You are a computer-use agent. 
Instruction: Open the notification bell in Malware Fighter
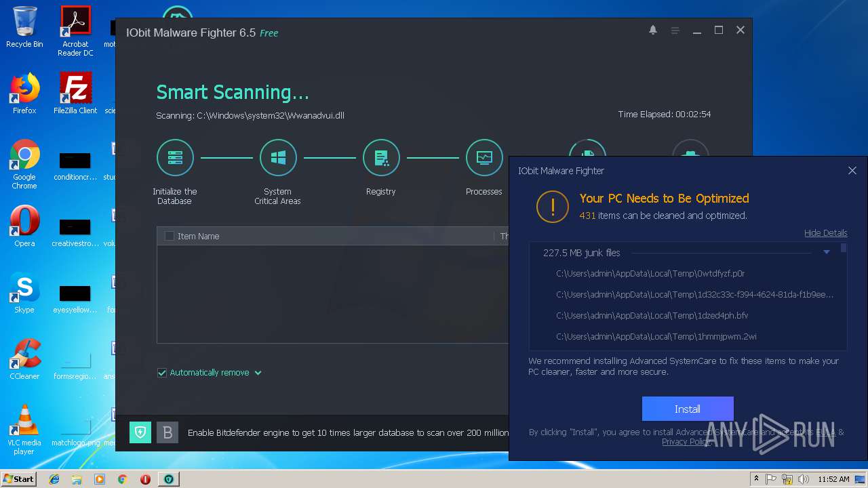pos(653,30)
